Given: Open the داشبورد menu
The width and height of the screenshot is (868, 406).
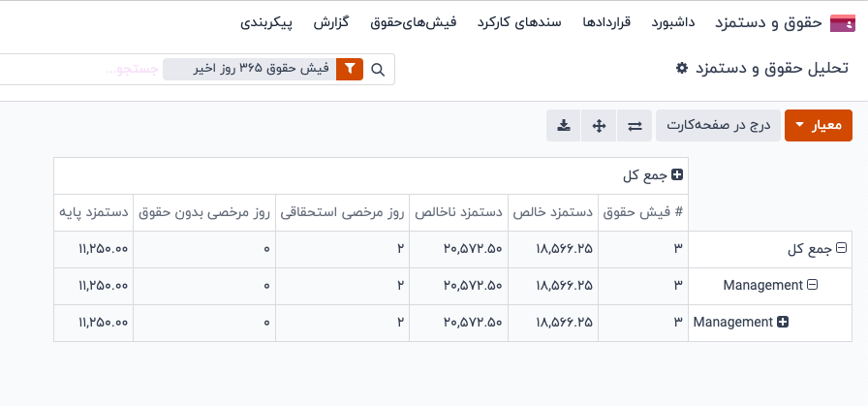Looking at the screenshot, I should click(673, 22).
